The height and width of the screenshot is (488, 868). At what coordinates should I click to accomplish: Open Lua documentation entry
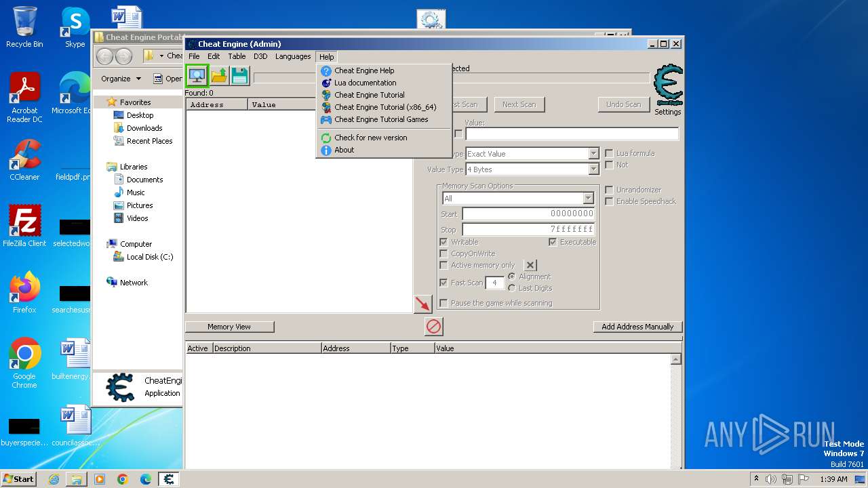(x=365, y=83)
